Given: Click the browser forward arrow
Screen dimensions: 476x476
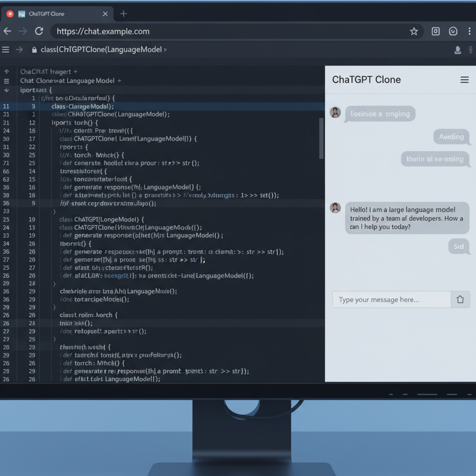Looking at the screenshot, I should click(x=22, y=31).
